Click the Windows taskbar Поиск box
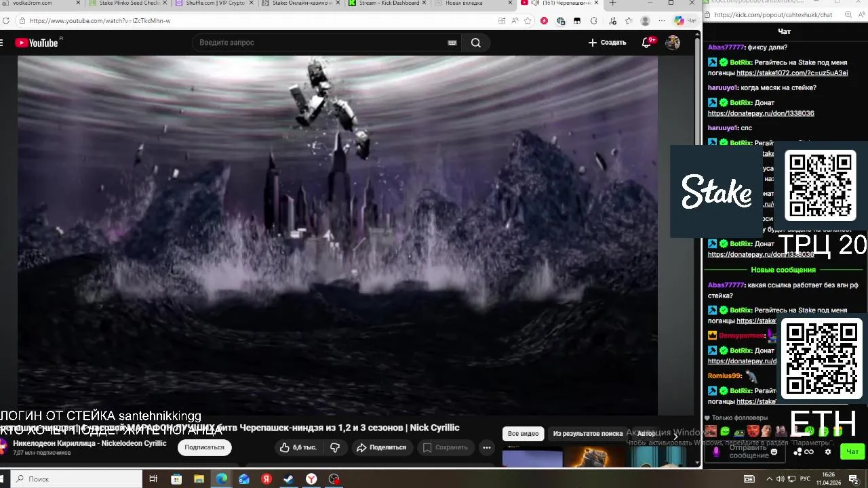Viewport: 868px width, 488px height. pos(76,479)
